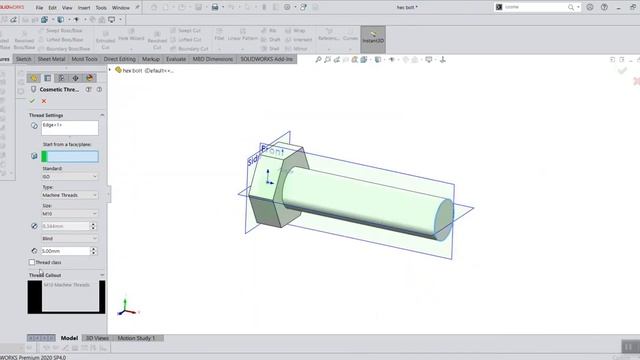Click the thread depth spinner arrows
640x360 pixels.
pos(93,251)
